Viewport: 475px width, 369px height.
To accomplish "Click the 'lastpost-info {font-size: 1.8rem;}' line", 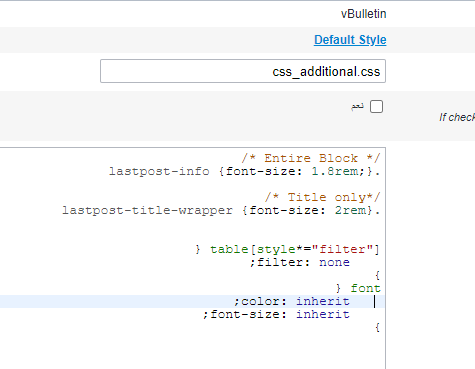I will pos(245,171).
